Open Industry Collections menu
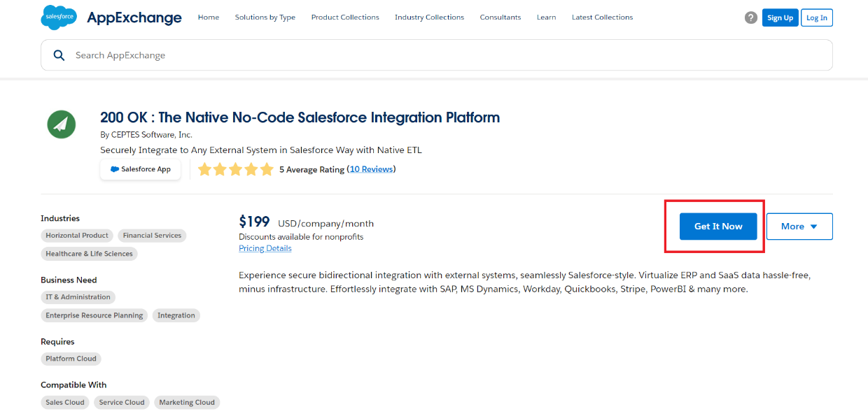Viewport: 868px width, 416px height. pyautogui.click(x=429, y=17)
